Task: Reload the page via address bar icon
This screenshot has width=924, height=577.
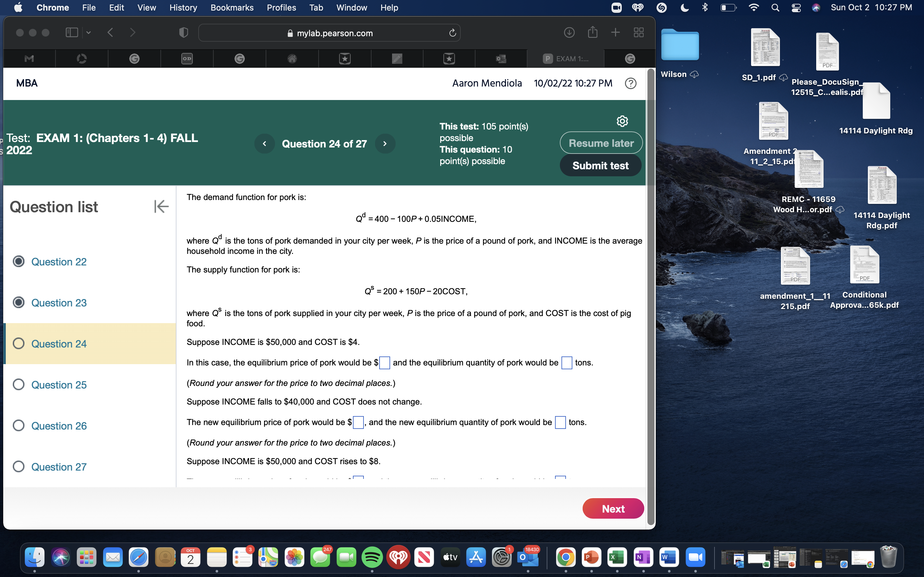Action: click(452, 33)
